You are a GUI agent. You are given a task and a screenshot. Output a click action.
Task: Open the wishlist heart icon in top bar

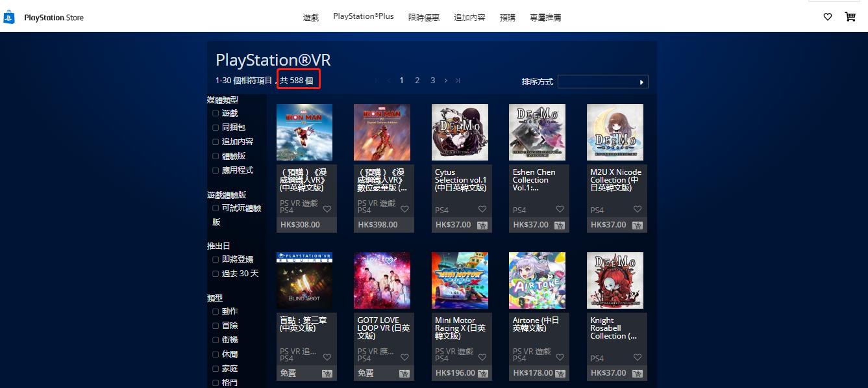(827, 16)
